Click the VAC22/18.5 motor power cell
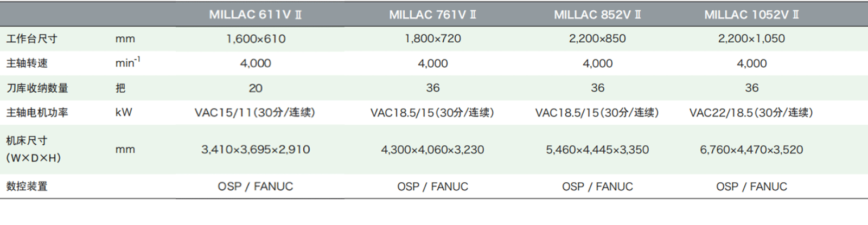The image size is (868, 225). pyautogui.click(x=751, y=113)
